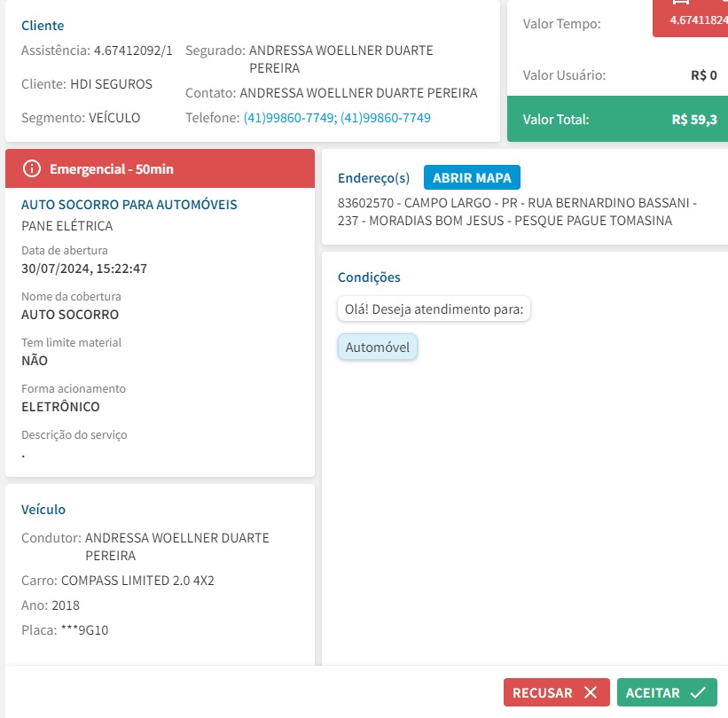Click the license plate ***9G10

click(x=84, y=630)
